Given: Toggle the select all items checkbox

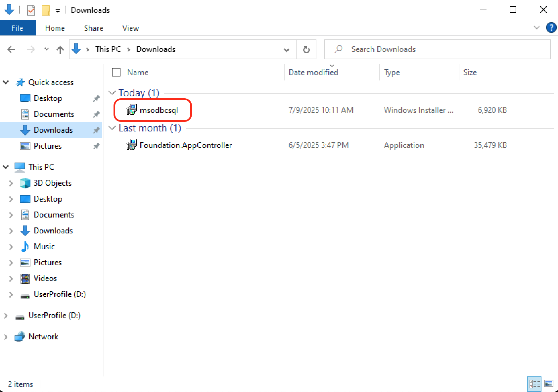Looking at the screenshot, I should (116, 72).
